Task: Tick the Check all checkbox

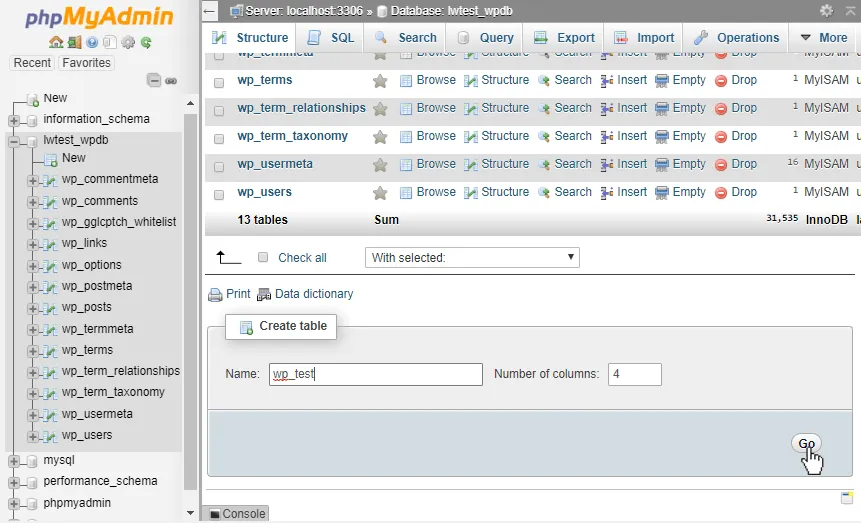Action: 263,257
